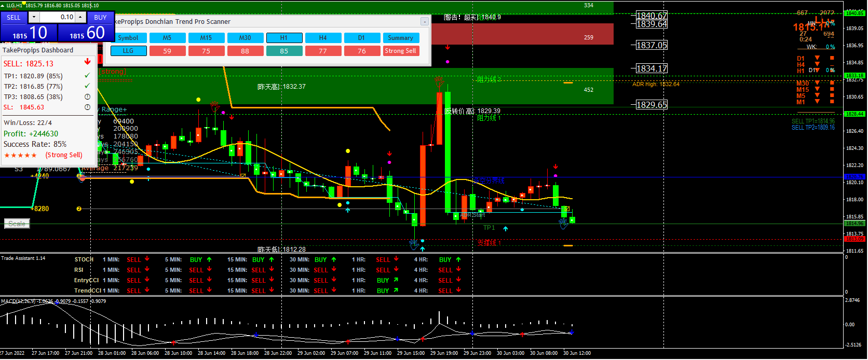Click the D1 down-triangle trend indicator
The image size is (868, 360).
(817, 58)
